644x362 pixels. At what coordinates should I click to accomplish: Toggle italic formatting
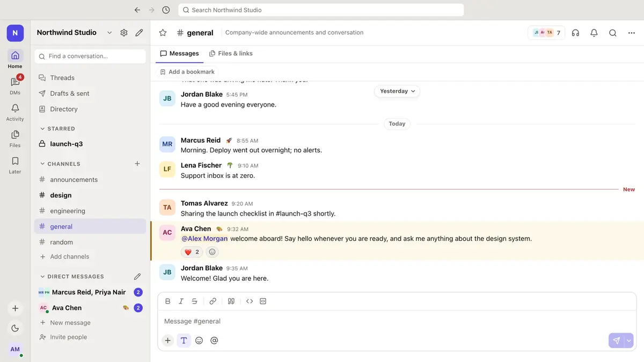coord(181,301)
